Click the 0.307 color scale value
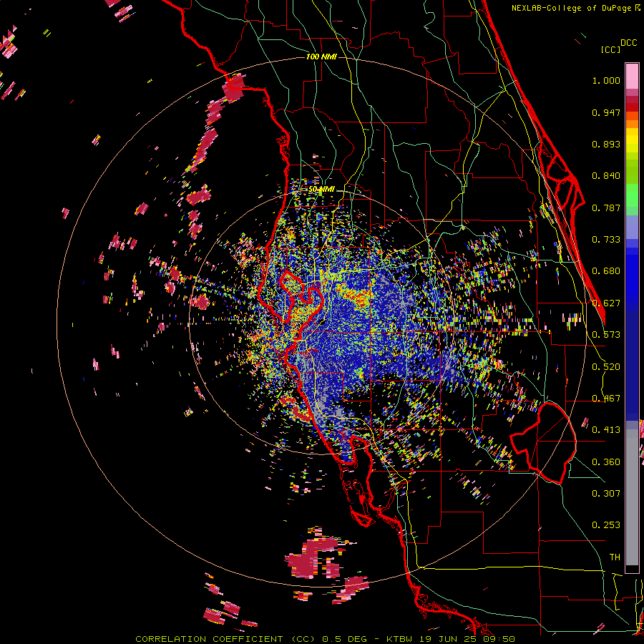The width and height of the screenshot is (644, 644). [606, 493]
